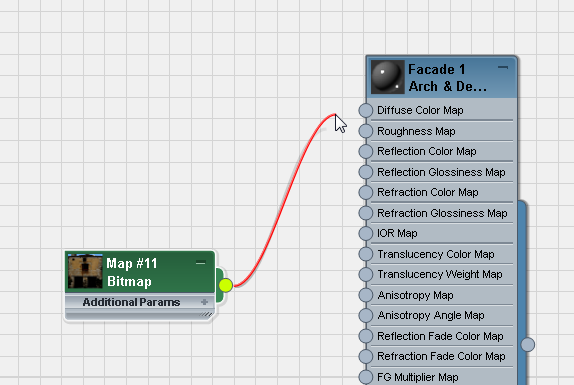Collapse the Facade 1 material node
The image size is (574, 385).
(503, 67)
